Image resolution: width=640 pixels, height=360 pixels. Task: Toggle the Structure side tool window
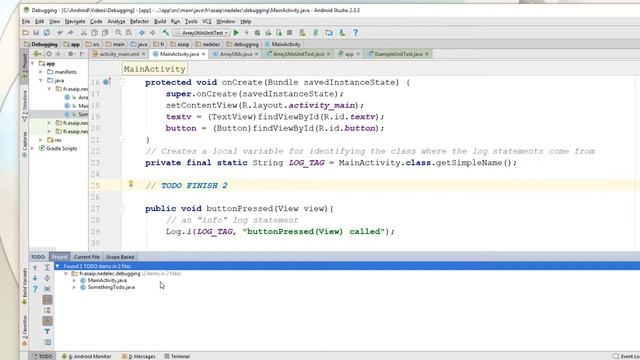pyautogui.click(x=24, y=105)
